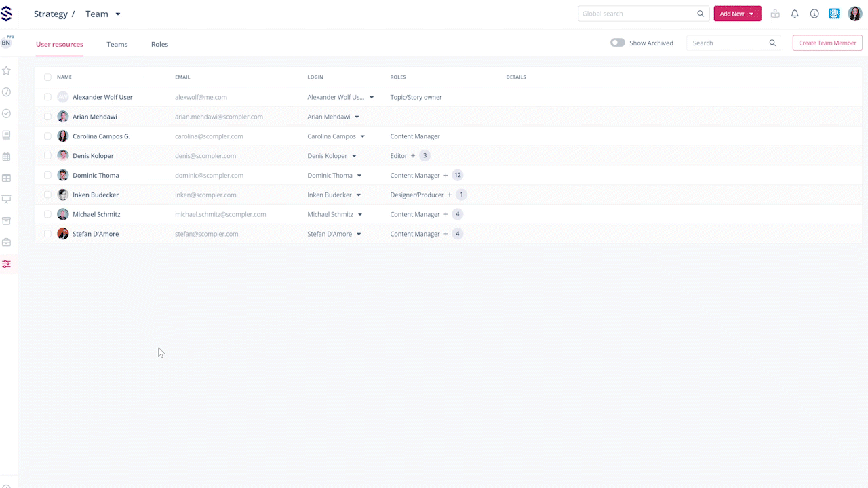Image resolution: width=868 pixels, height=488 pixels.
Task: Click the briefcase icon in left sidebar
Action: [x=6, y=242]
